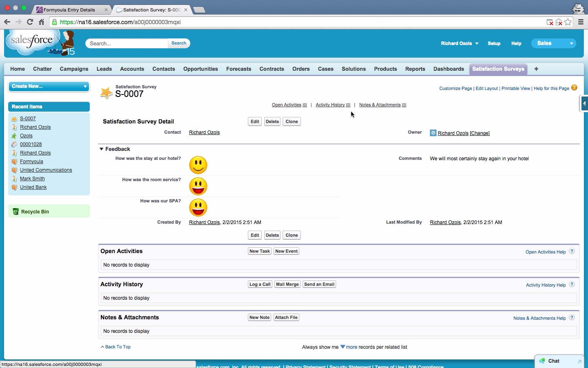Image resolution: width=588 pixels, height=368 pixels.
Task: Click the icon next to 00001028 recent item
Action: tap(14, 144)
